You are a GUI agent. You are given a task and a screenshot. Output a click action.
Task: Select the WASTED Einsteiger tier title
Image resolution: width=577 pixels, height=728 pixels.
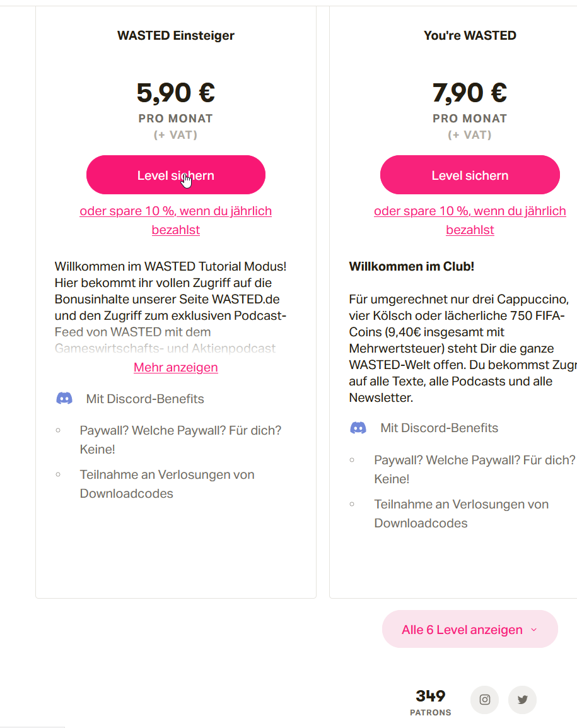176,36
